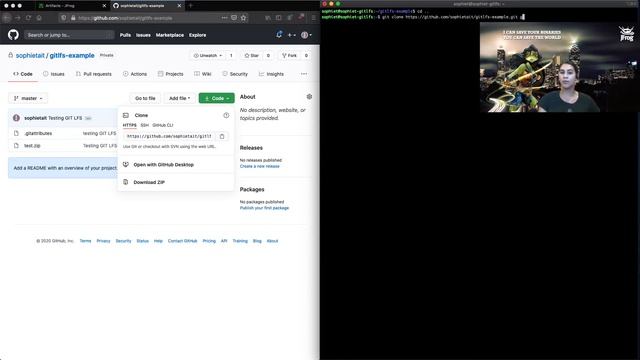This screenshot has width=640, height=360.
Task: Click the search or jump to field
Action: pos(69,35)
